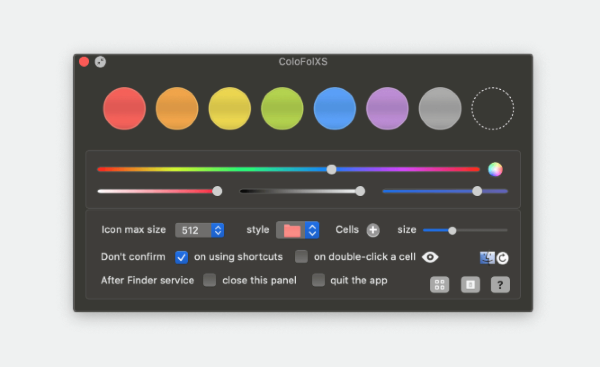Click the blue slider handle
Viewport: 600px width, 367px height.
(477, 191)
